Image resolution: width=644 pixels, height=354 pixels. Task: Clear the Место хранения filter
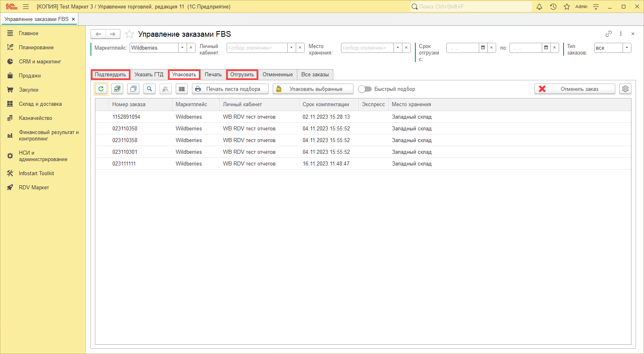pos(406,48)
